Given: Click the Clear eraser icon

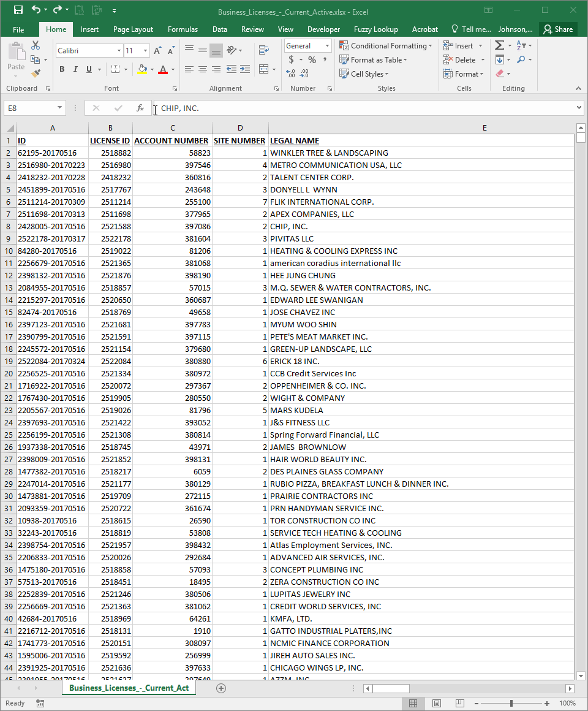Looking at the screenshot, I should [x=500, y=74].
